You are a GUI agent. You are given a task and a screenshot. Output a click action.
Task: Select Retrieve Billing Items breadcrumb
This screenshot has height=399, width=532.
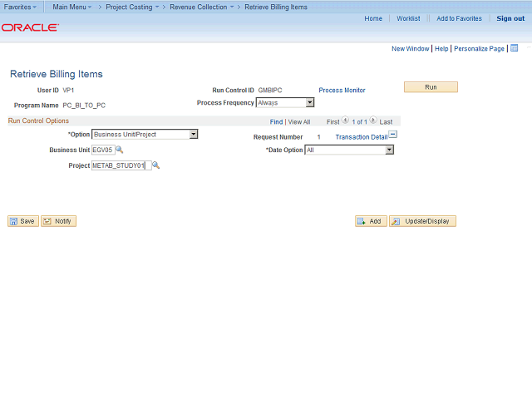pos(276,7)
